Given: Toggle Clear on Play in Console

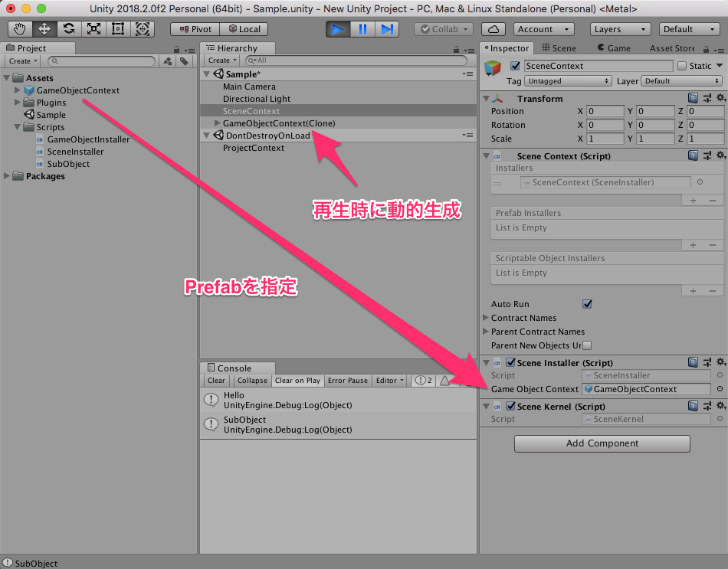Looking at the screenshot, I should 297,381.
